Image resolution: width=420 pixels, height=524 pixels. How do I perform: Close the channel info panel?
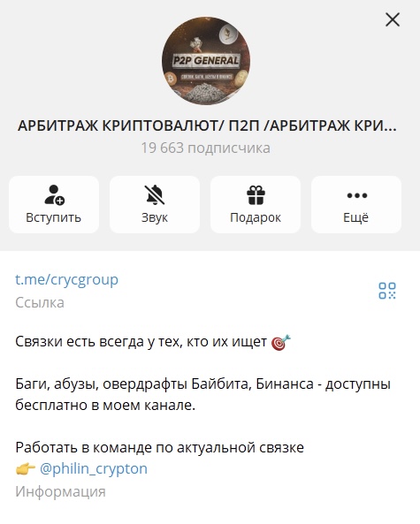coord(393,19)
